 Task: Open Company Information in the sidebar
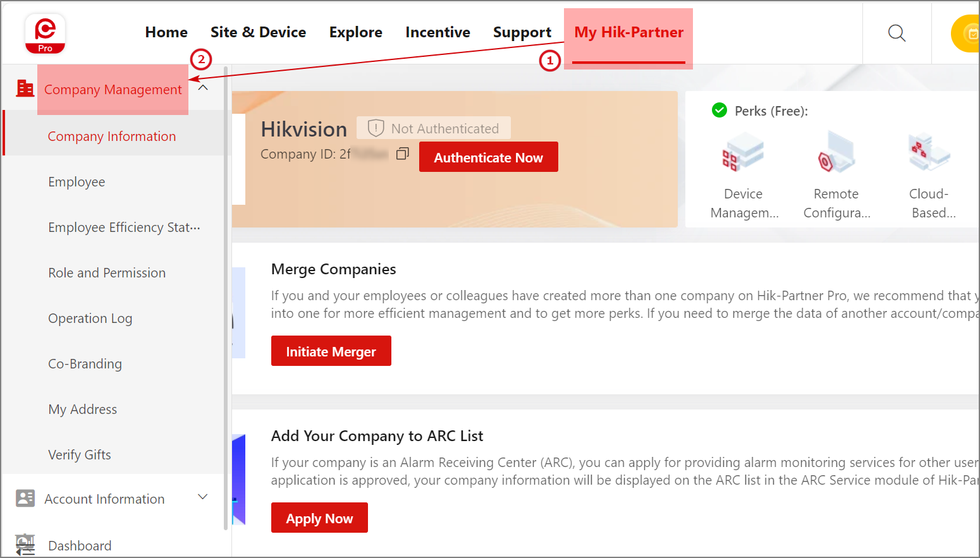coord(112,136)
